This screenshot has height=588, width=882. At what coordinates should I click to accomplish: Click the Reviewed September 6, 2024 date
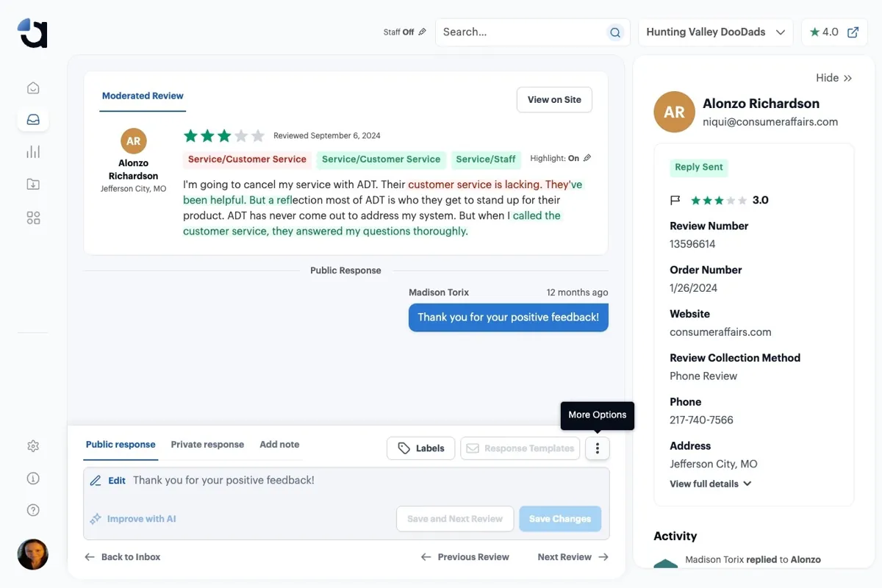(x=327, y=136)
